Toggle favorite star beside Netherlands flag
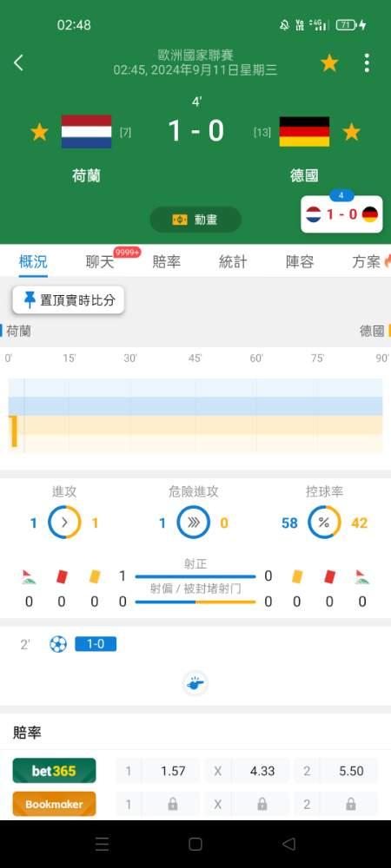 point(39,132)
